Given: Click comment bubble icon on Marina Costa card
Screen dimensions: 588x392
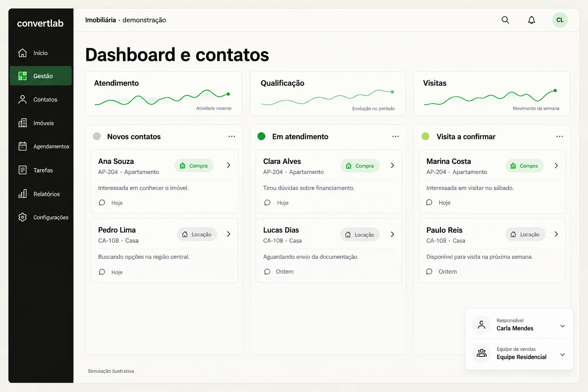Looking at the screenshot, I should [x=429, y=202].
